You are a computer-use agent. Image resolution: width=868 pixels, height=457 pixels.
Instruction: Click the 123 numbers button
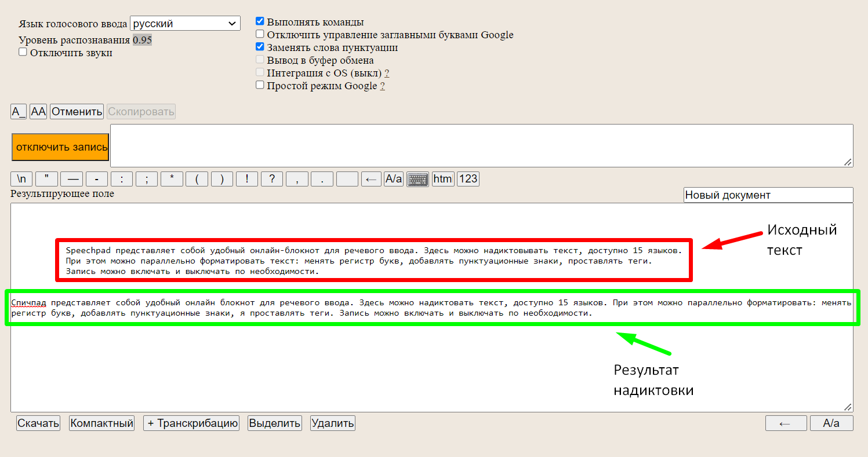pos(468,179)
